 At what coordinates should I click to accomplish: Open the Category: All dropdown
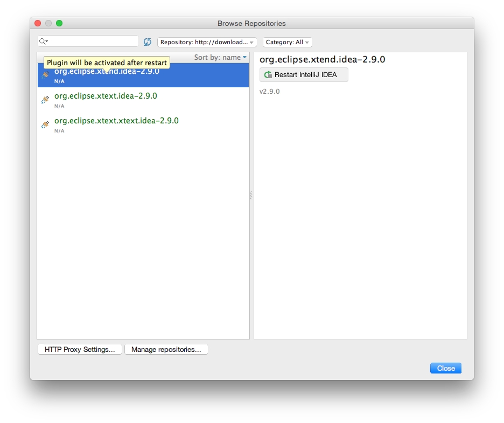point(288,42)
